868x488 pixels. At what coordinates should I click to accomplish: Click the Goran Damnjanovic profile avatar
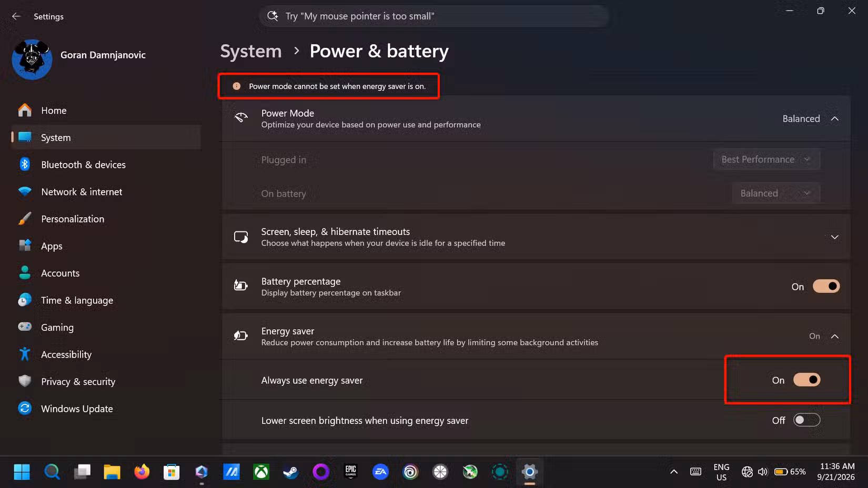coord(32,59)
